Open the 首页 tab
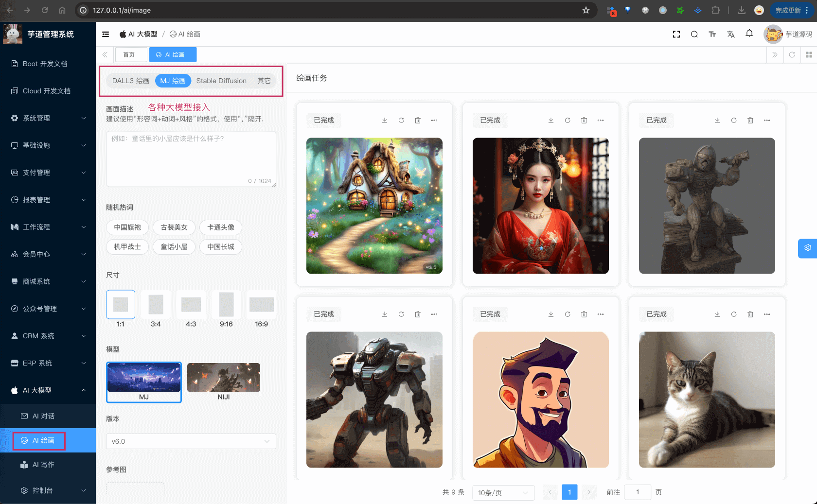817x504 pixels. [130, 54]
